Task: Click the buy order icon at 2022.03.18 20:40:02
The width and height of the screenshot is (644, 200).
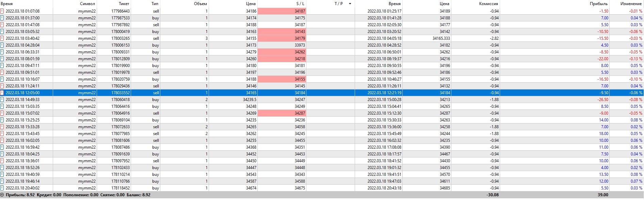Action: (x=2, y=188)
